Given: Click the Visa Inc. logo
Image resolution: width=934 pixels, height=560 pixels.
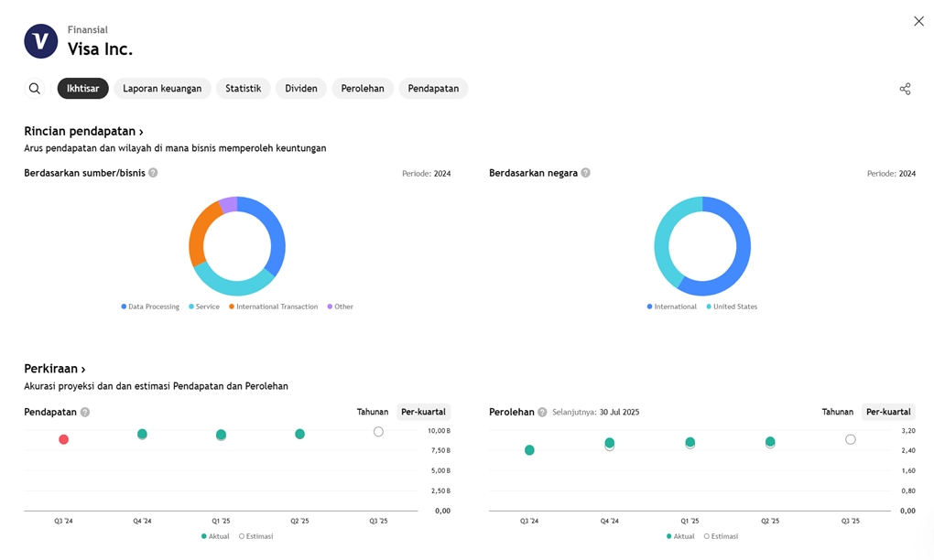Looking at the screenshot, I should 41,41.
